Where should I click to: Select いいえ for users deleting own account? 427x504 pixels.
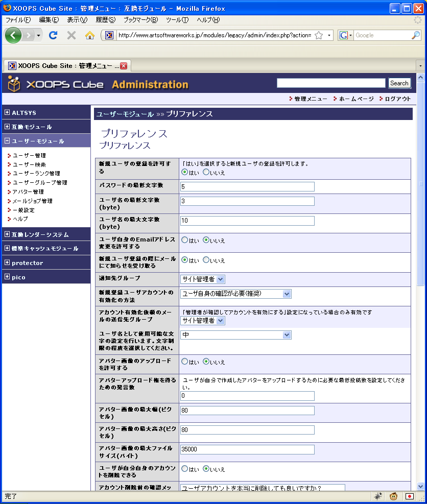click(206, 469)
